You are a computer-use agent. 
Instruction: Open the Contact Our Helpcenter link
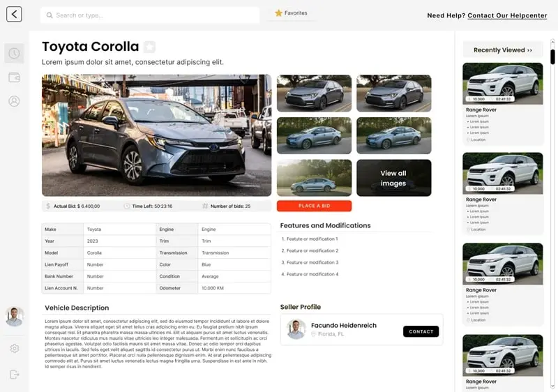point(507,15)
